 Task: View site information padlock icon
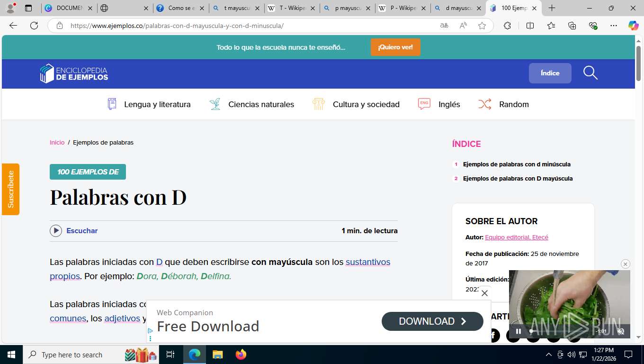(60, 26)
